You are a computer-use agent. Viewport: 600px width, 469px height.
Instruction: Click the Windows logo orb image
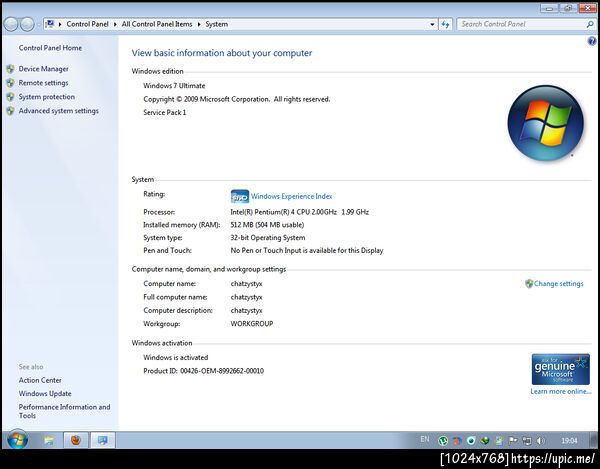(x=546, y=123)
